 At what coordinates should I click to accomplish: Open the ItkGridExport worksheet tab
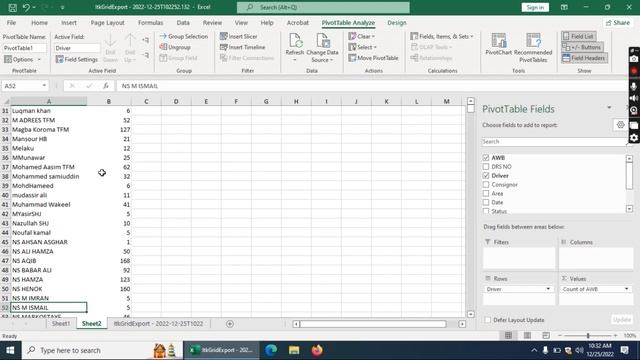tap(158, 324)
